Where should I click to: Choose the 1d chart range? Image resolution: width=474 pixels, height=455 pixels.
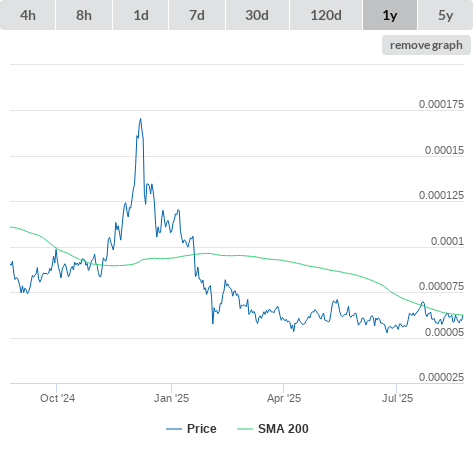click(141, 15)
